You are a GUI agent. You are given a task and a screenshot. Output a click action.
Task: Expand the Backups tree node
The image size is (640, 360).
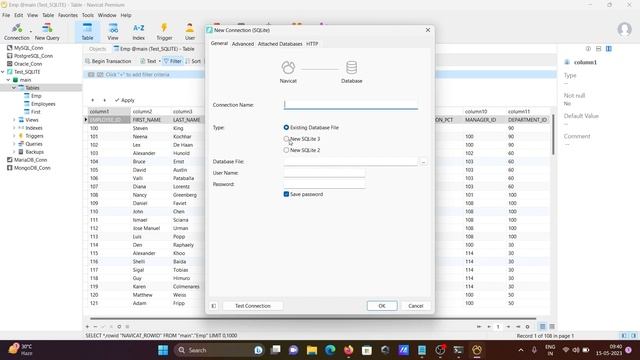pyautogui.click(x=14, y=152)
